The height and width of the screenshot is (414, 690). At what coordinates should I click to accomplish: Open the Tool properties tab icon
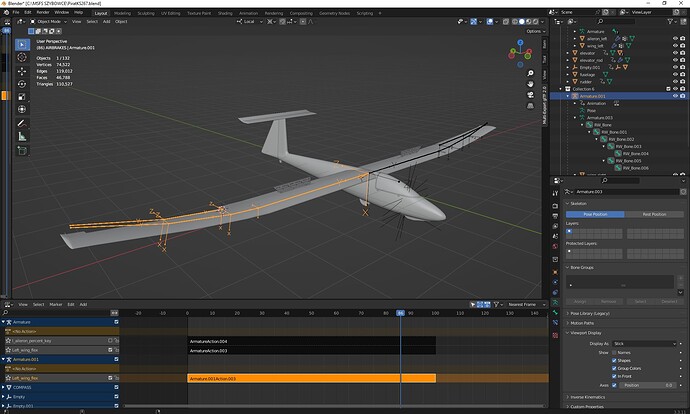click(x=555, y=193)
